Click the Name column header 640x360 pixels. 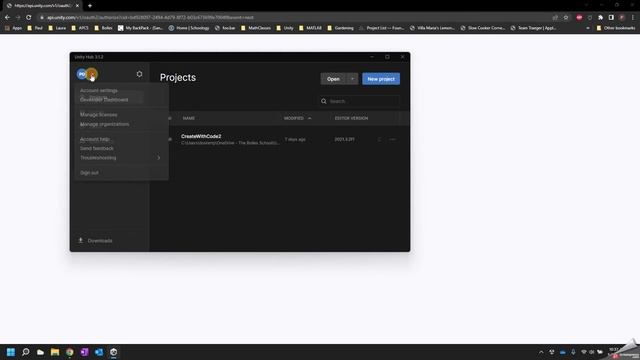[x=189, y=118]
